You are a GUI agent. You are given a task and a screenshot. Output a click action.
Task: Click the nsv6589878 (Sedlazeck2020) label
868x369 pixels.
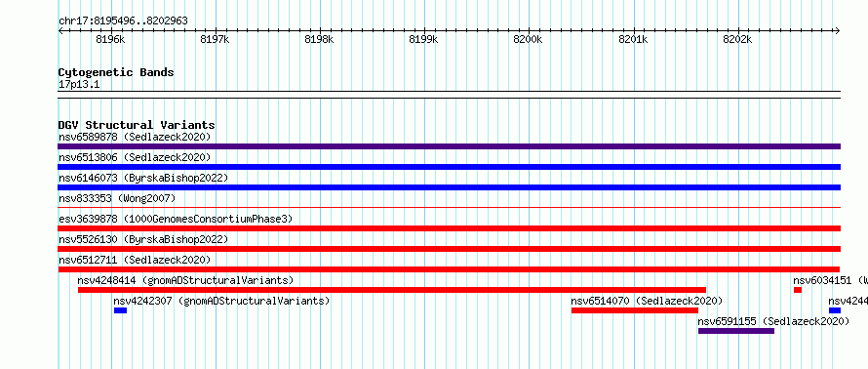pyautogui.click(x=135, y=137)
